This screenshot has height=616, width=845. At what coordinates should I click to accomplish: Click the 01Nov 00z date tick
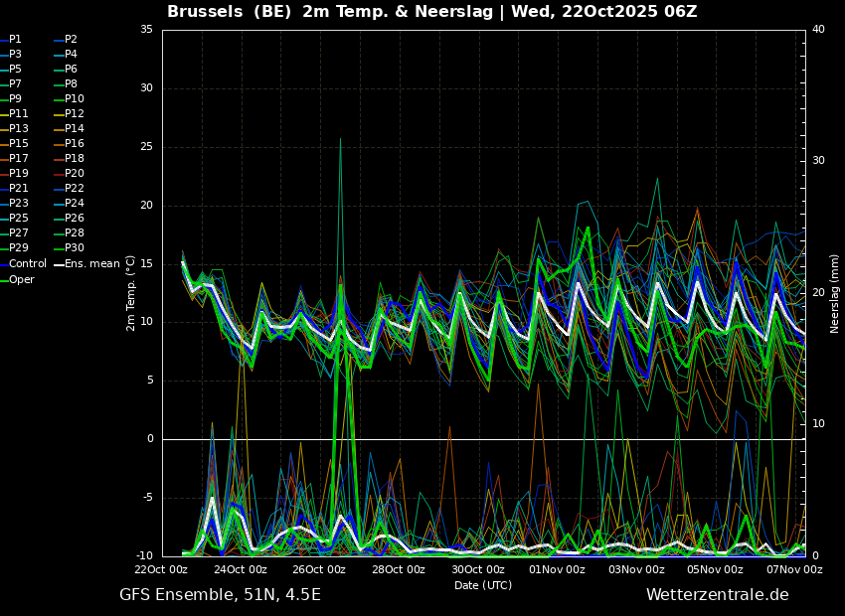(557, 570)
